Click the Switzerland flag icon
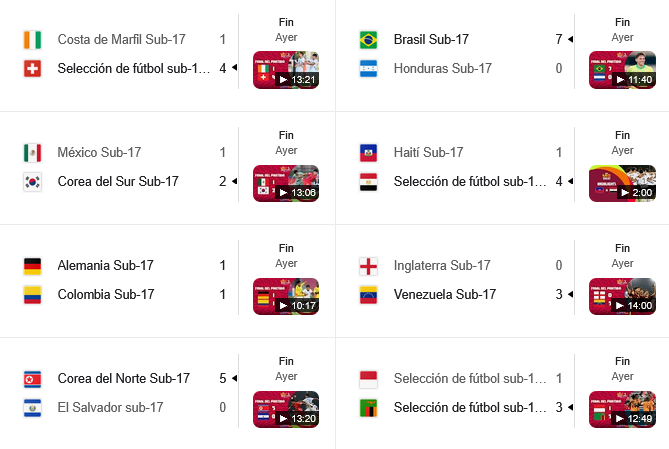The image size is (669, 449). tap(32, 69)
